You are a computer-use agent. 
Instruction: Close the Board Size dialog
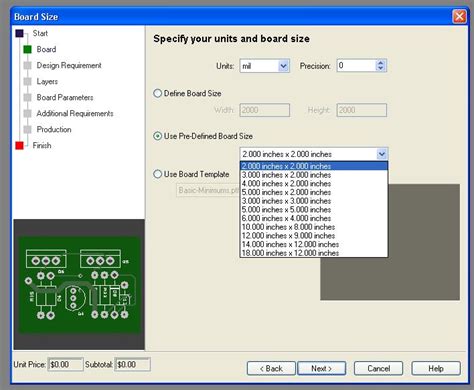[459, 16]
